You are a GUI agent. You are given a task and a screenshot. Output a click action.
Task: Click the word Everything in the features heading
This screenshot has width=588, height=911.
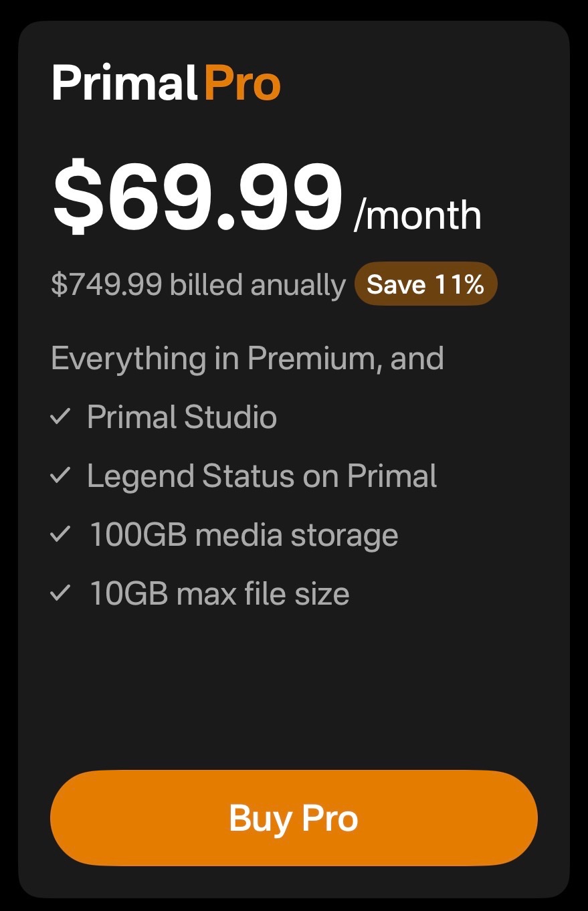pos(128,359)
